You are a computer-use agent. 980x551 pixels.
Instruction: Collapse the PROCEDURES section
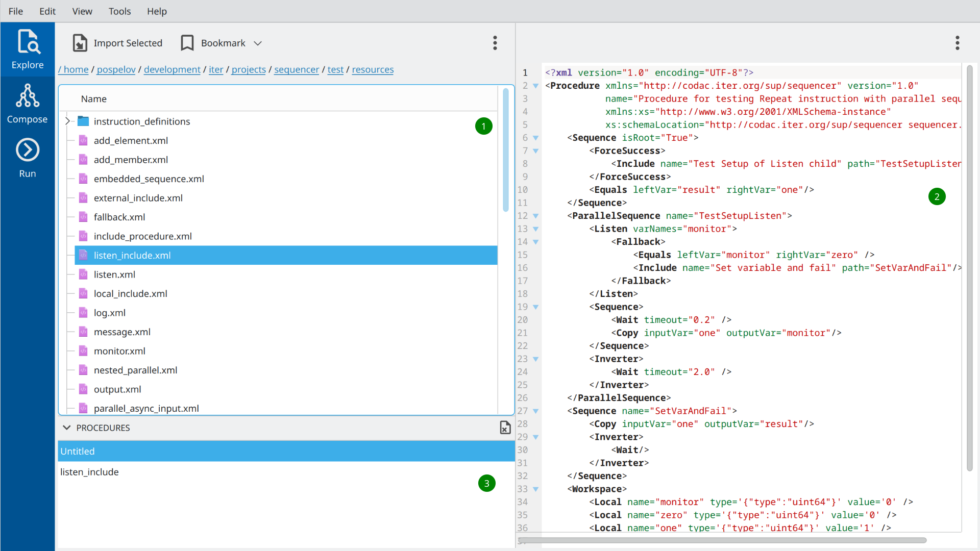[66, 428]
